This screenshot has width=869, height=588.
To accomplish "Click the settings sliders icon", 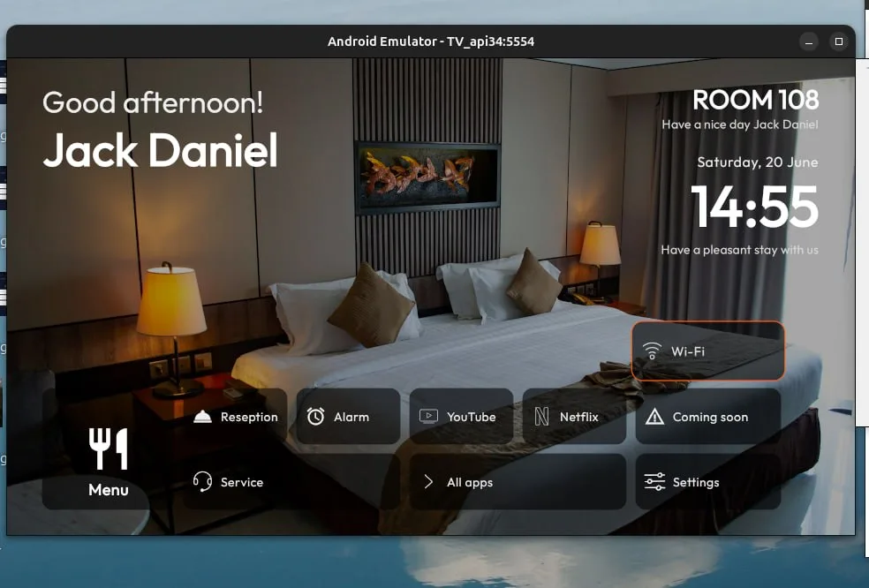I will point(654,481).
